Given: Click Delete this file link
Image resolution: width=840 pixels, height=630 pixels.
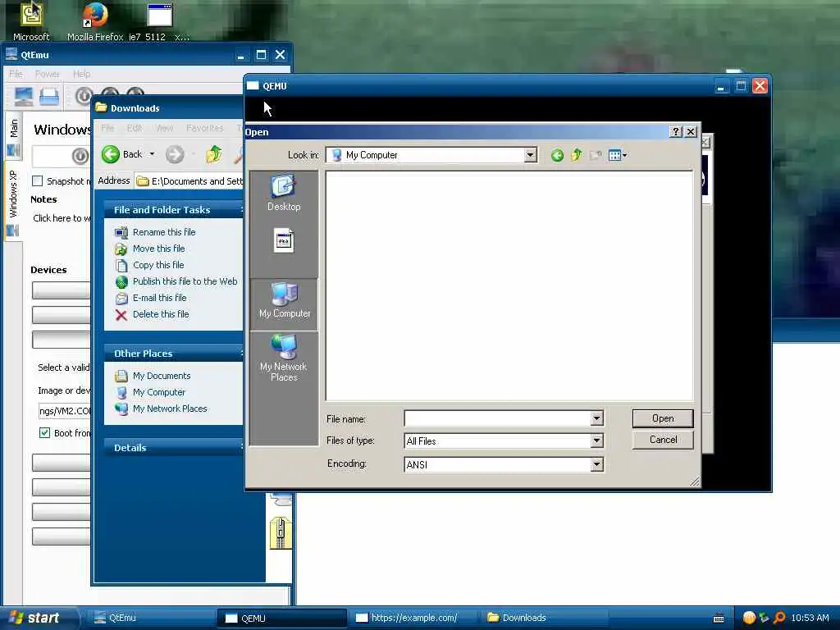Looking at the screenshot, I should click(161, 314).
